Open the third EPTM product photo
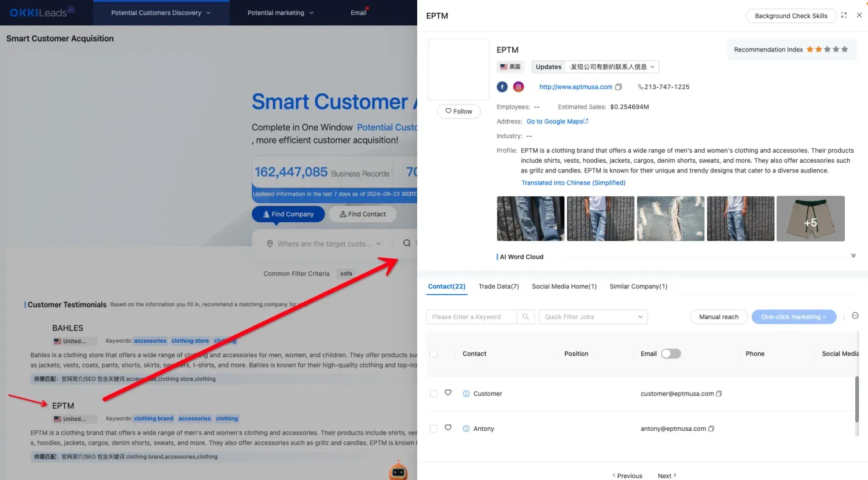The width and height of the screenshot is (868, 480). 671,218
